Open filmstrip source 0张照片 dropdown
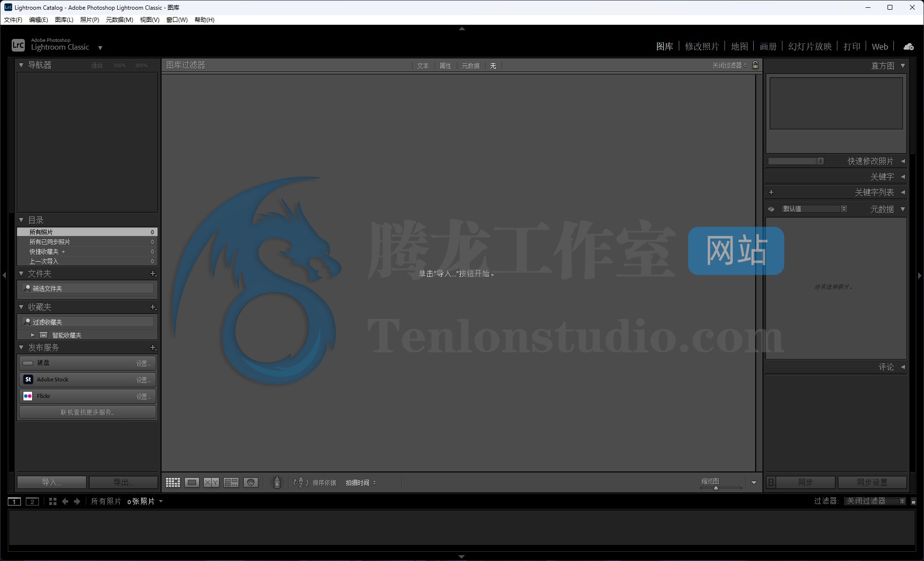 145,502
